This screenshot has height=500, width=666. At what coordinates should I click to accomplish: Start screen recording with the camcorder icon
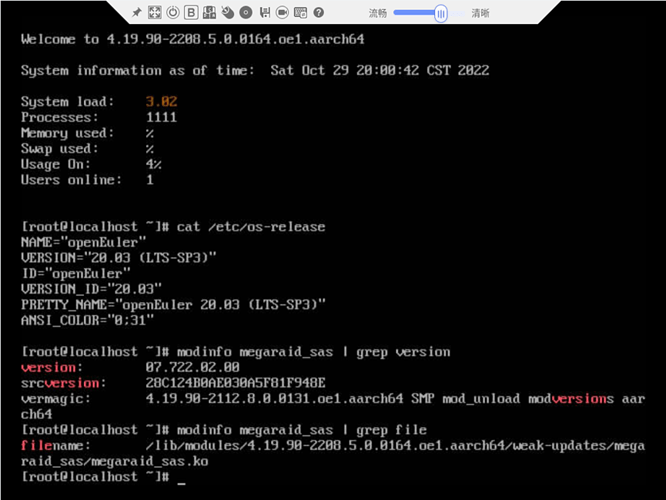coord(282,13)
